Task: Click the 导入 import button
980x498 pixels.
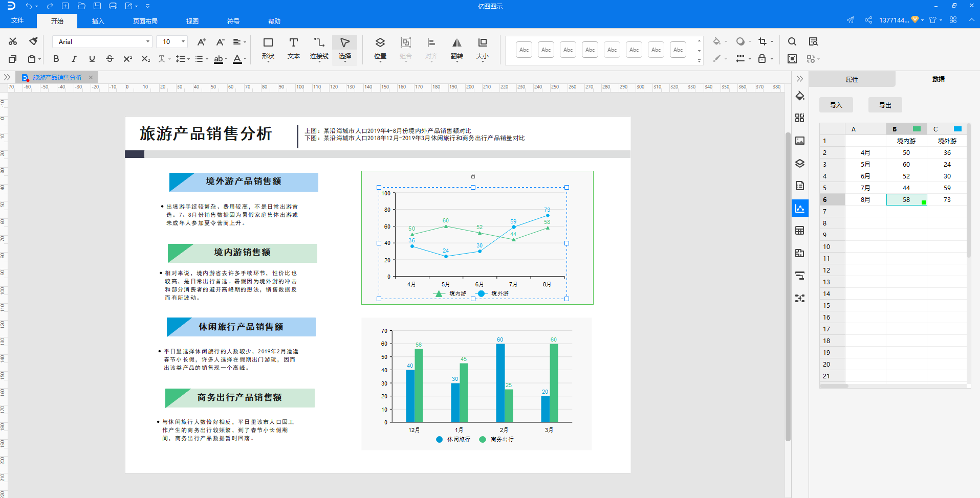Action: point(836,105)
